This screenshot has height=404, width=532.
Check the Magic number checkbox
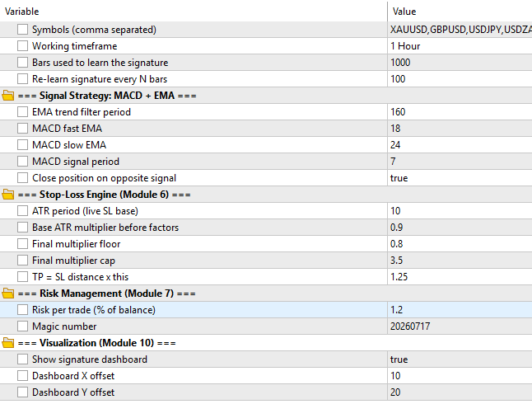click(23, 326)
